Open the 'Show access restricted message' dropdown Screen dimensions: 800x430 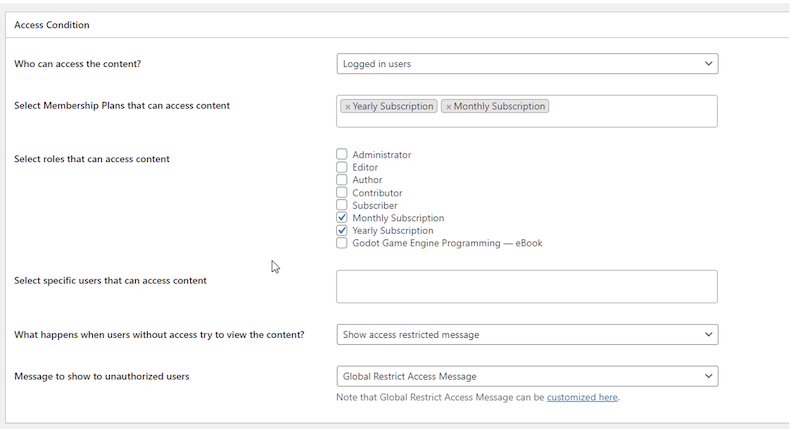click(527, 335)
